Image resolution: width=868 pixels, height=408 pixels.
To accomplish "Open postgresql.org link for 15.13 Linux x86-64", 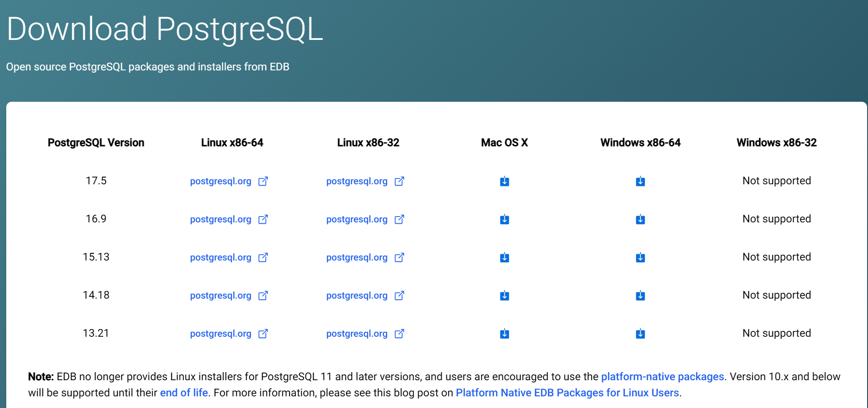I will click(229, 257).
